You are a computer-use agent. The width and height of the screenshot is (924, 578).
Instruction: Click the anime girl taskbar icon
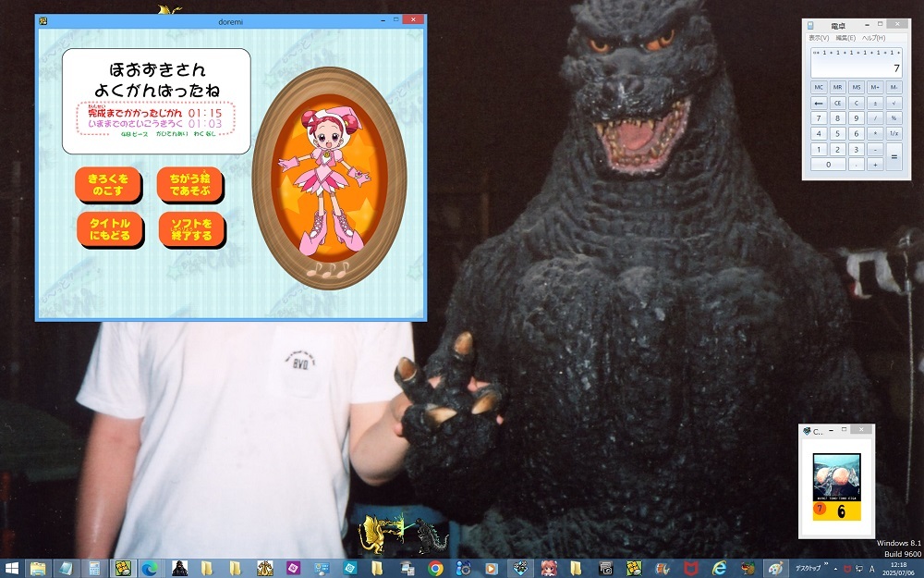click(x=549, y=569)
